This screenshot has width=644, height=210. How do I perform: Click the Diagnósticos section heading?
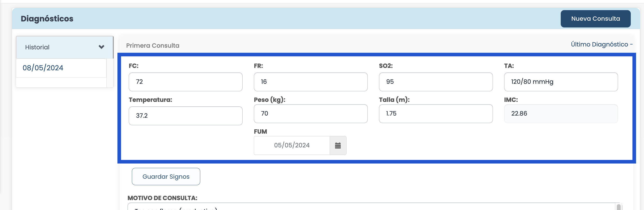[x=47, y=19]
